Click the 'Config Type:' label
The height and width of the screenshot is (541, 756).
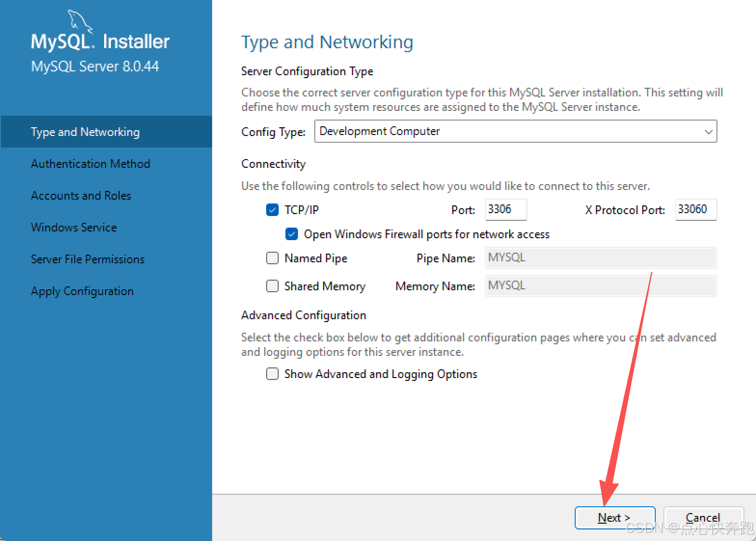click(x=273, y=132)
